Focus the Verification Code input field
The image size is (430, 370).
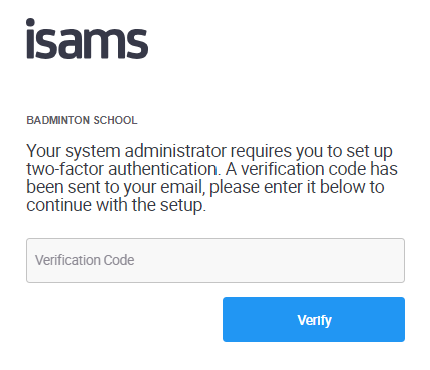pos(216,260)
